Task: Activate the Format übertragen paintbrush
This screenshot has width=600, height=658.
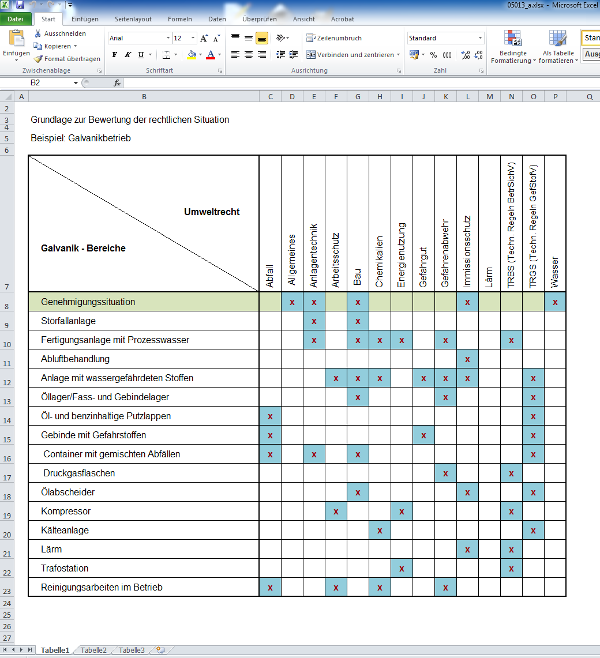Action: [38, 59]
